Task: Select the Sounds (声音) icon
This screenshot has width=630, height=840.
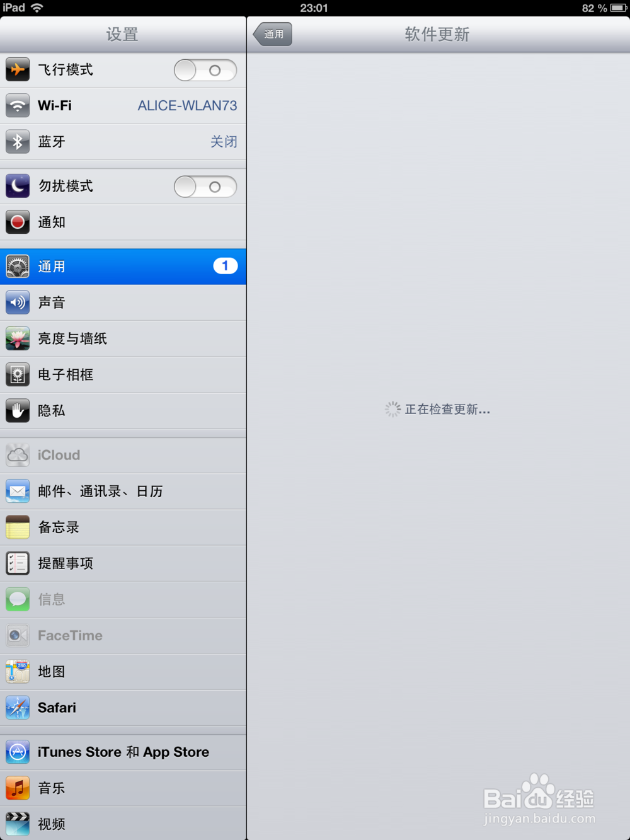Action: tap(17, 302)
